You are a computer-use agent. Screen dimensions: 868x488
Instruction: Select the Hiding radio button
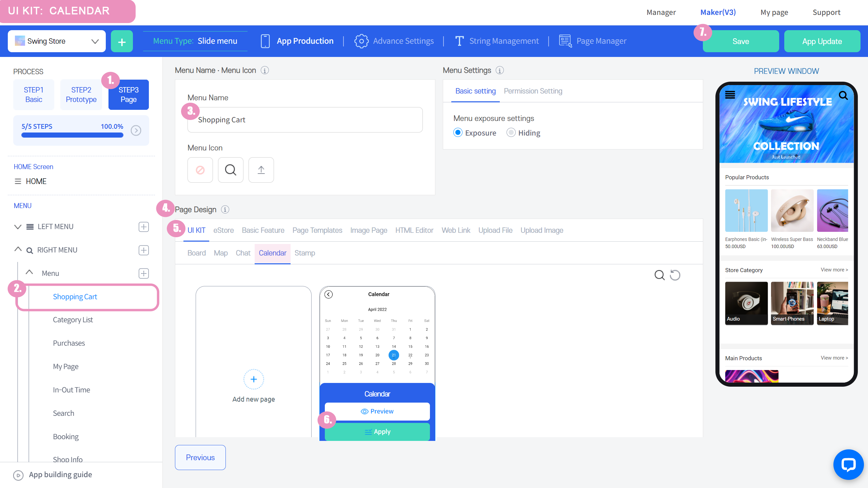coord(511,133)
